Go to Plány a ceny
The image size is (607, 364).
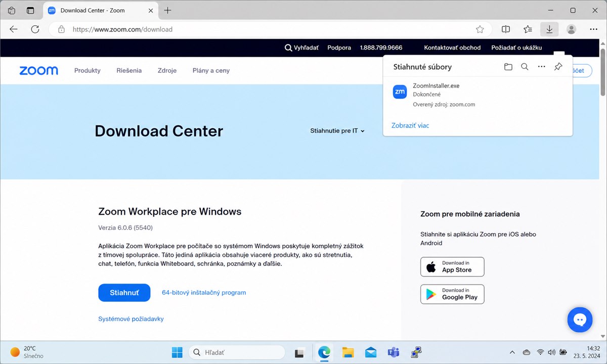(x=211, y=71)
